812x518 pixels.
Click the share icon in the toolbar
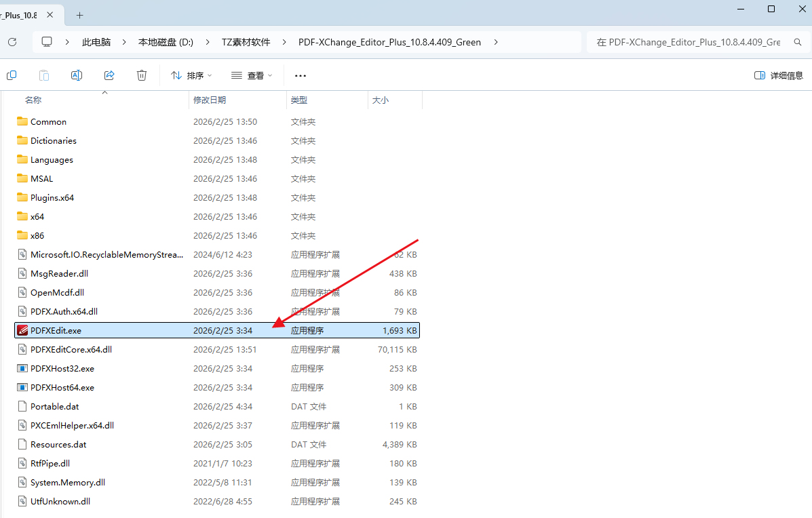109,75
